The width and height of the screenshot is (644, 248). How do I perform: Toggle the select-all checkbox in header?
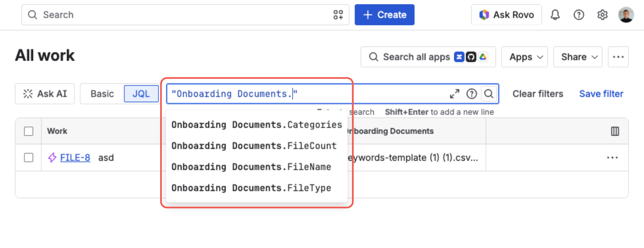point(29,131)
